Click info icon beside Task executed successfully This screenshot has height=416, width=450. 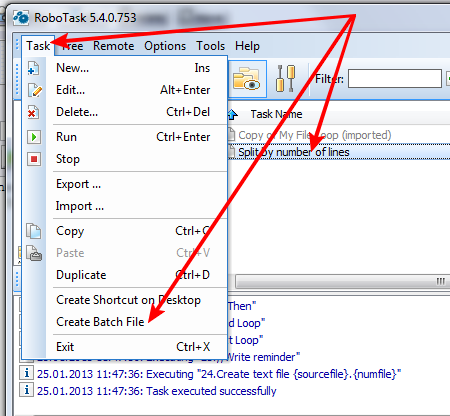point(27,390)
